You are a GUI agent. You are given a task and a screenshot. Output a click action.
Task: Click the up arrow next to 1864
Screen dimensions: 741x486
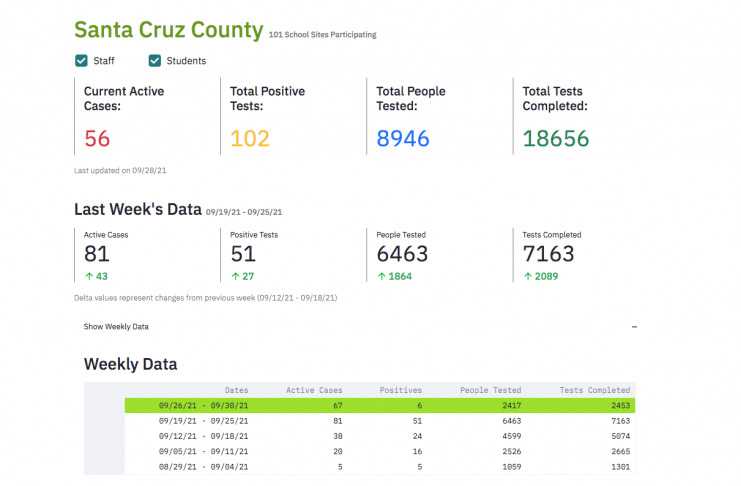coord(381,276)
